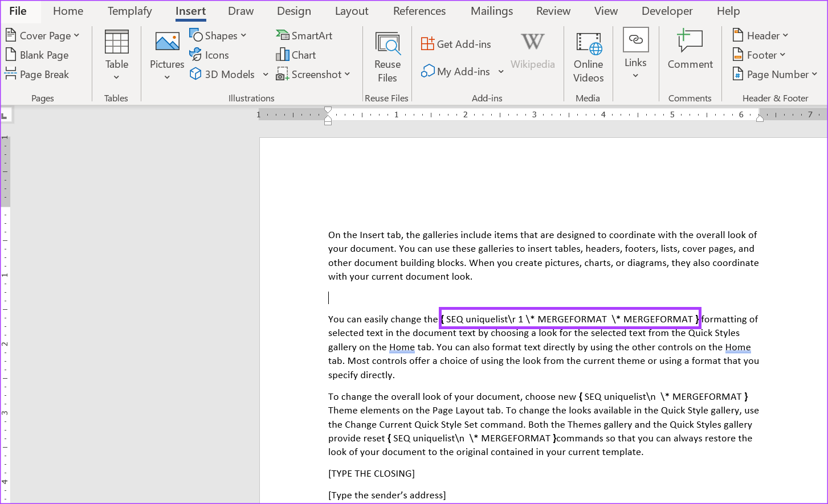
Task: Insert a Cover Page
Action: click(43, 35)
